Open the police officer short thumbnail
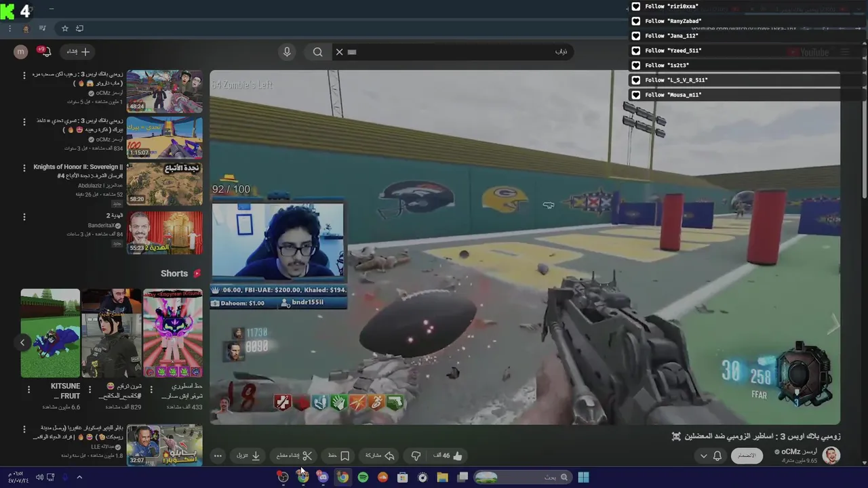Viewport: 868px width, 488px height. 111,333
